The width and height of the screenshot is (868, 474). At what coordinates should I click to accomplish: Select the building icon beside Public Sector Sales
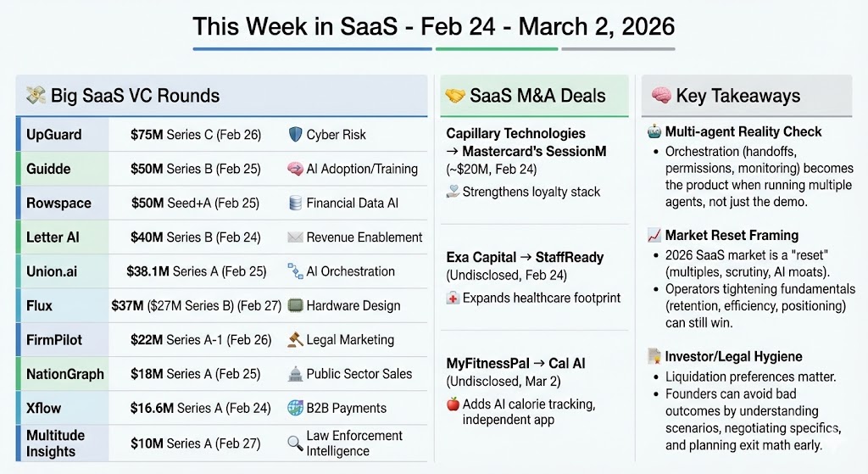[x=295, y=374]
